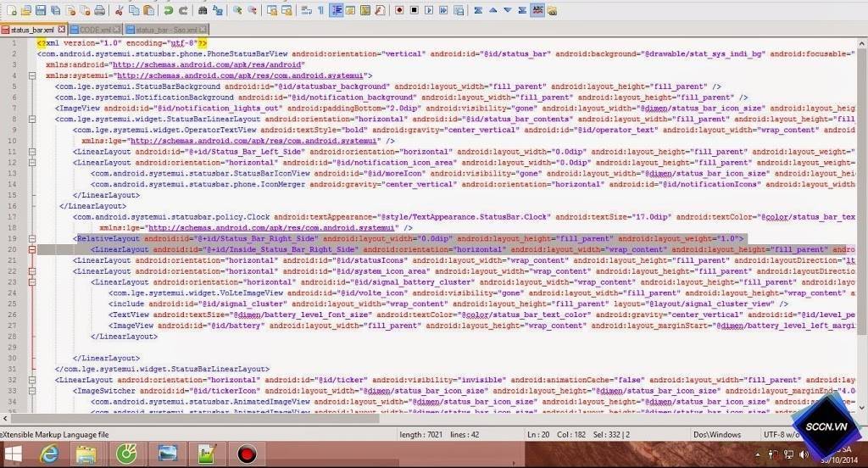Open the Function List panel
This screenshot has width=868, height=468.
click(x=381, y=10)
